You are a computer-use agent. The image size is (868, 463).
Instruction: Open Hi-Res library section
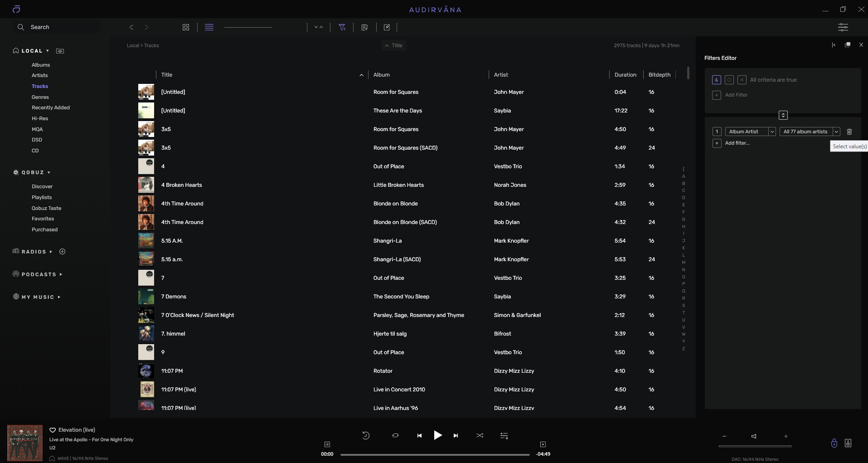pyautogui.click(x=40, y=118)
